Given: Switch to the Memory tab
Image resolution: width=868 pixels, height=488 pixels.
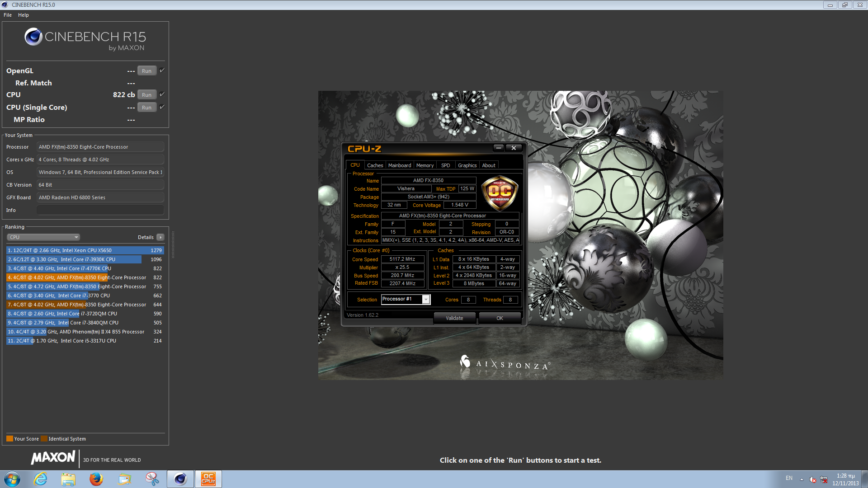Looking at the screenshot, I should (425, 165).
